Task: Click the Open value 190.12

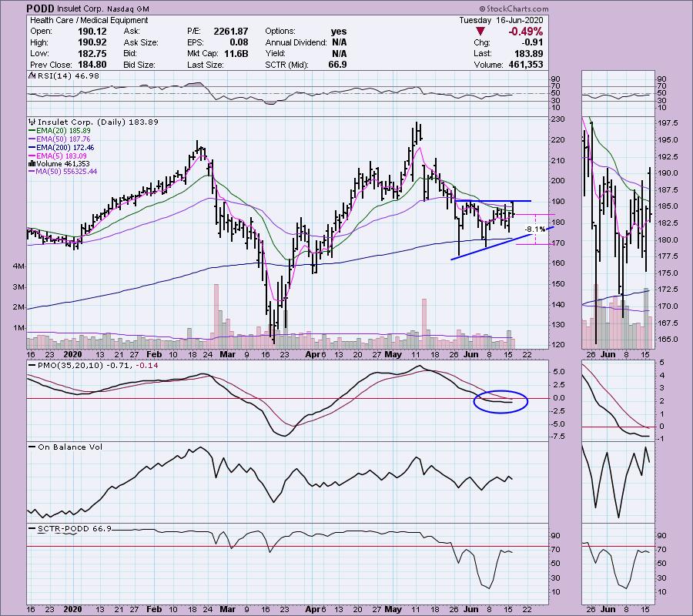Action: pyautogui.click(x=92, y=32)
